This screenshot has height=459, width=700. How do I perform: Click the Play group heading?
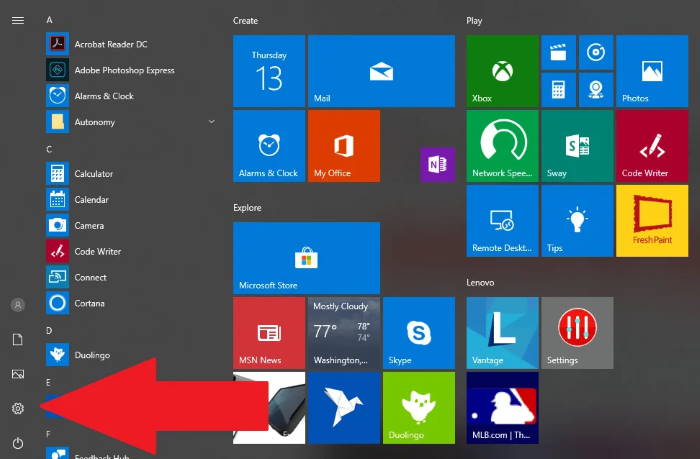[474, 21]
